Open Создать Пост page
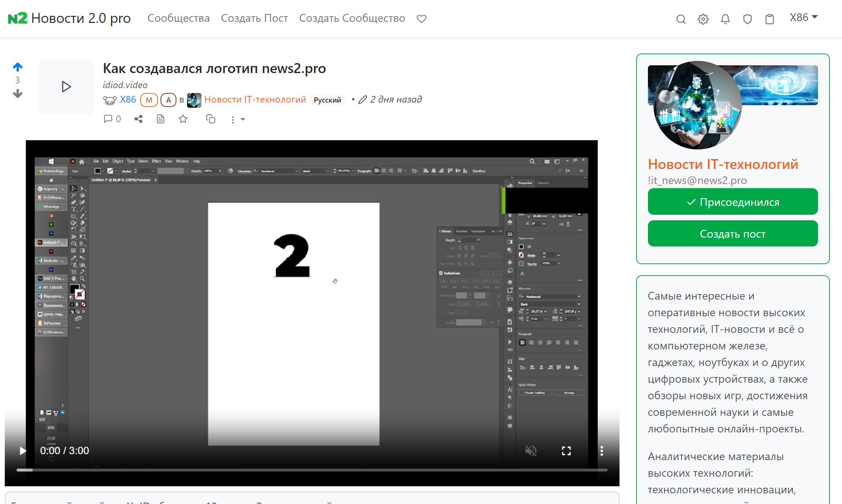Viewport: 842px width, 504px height. [x=254, y=18]
